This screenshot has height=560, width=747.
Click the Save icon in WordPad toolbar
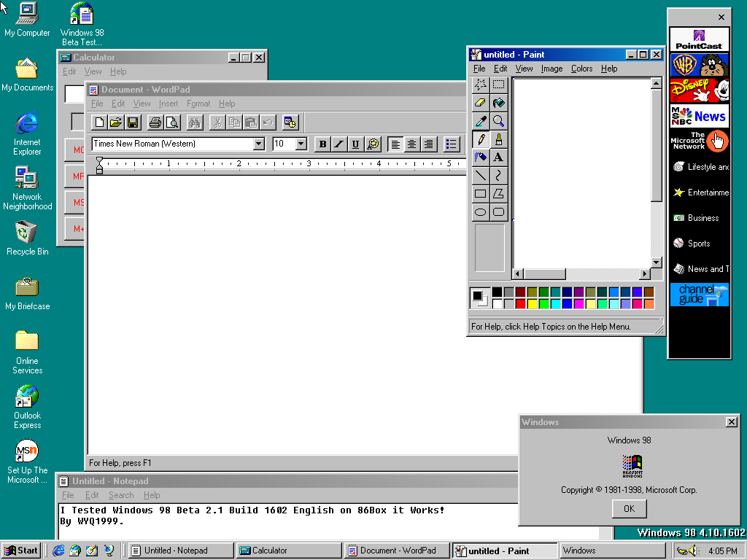(133, 122)
